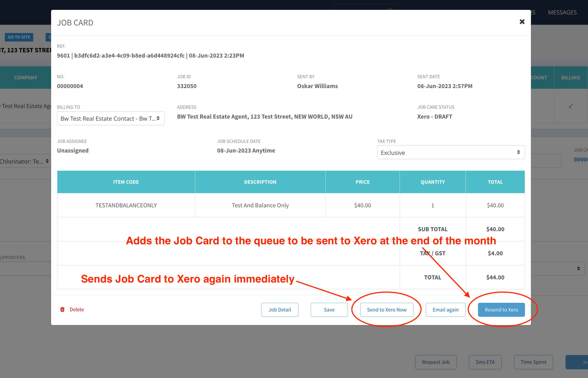Viewport: 588px width, 378px height.
Task: Open the Chlorinator dropdown behind the dialog
Action: pyautogui.click(x=25, y=161)
